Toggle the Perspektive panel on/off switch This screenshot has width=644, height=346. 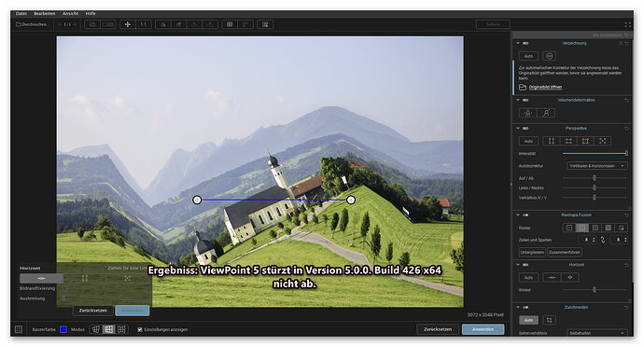coord(525,129)
